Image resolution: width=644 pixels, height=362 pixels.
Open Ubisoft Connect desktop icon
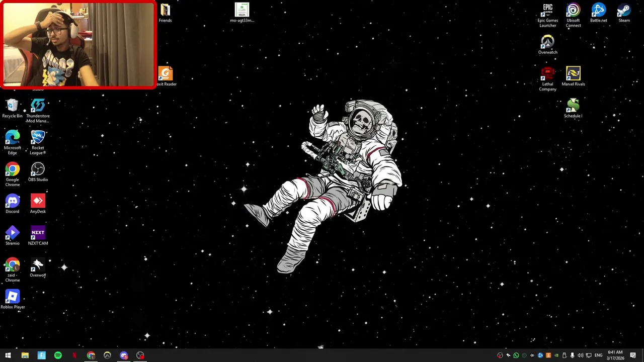(x=573, y=16)
